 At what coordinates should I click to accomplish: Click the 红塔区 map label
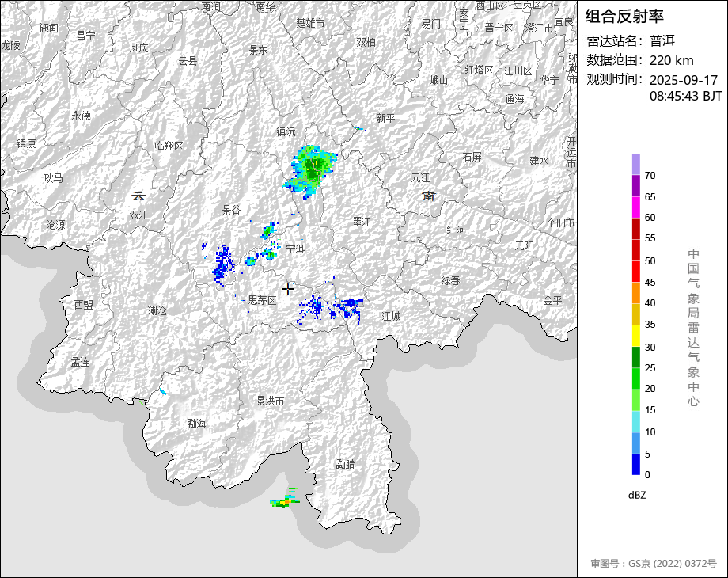pyautogui.click(x=480, y=70)
